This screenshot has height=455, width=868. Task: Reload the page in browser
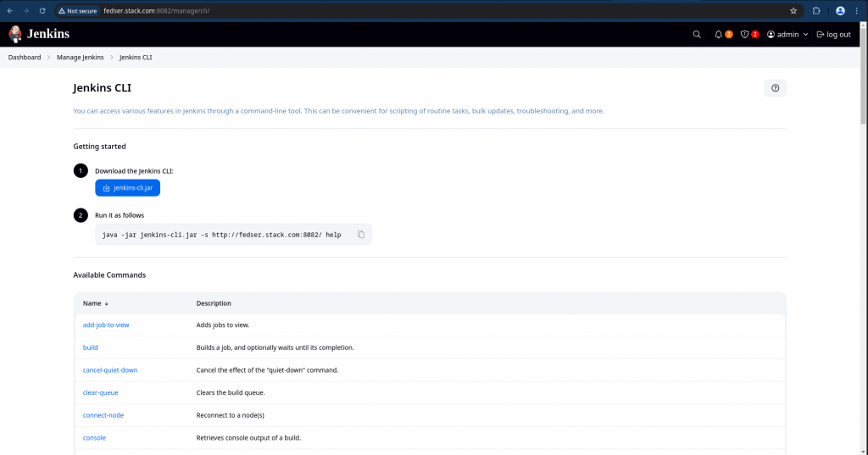42,11
